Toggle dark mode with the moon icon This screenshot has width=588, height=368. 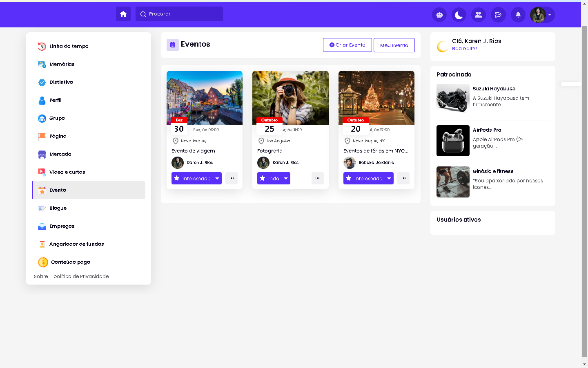click(459, 15)
